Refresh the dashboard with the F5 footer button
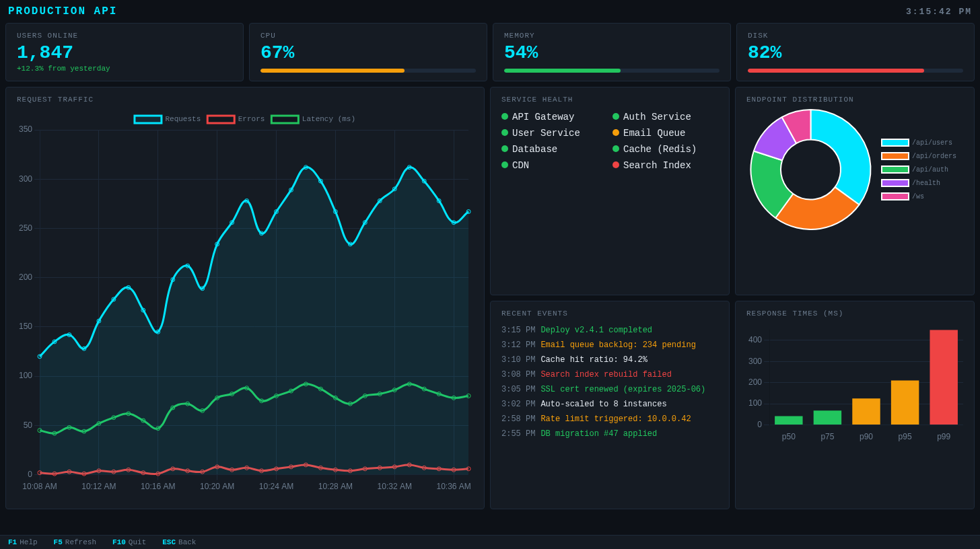 [74, 542]
